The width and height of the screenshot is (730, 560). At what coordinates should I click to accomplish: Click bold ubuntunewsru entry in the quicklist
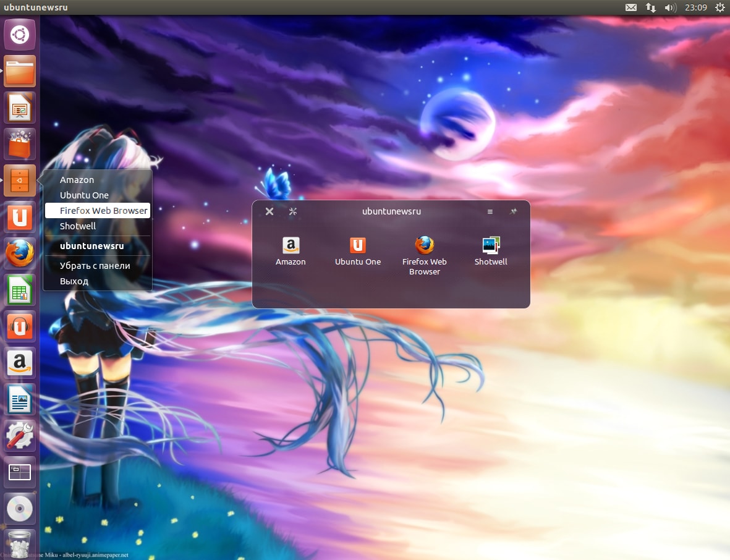coord(97,246)
